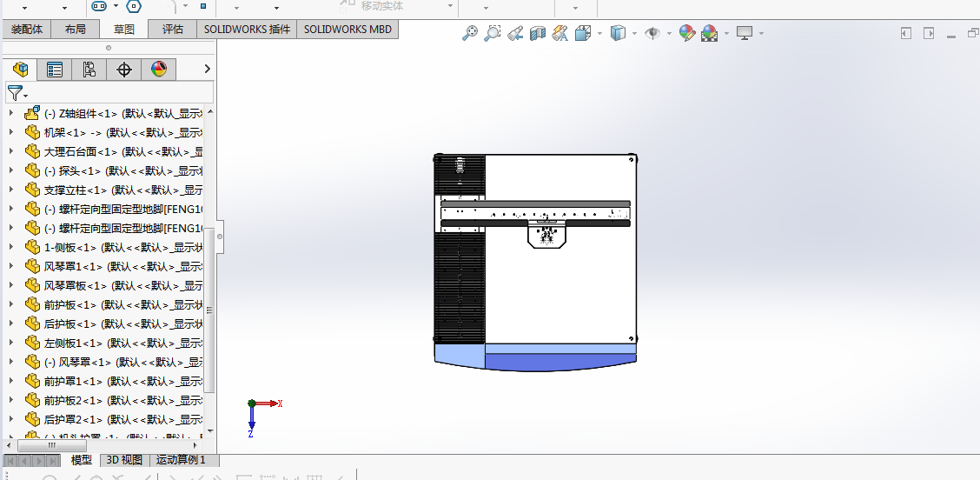Image resolution: width=980 pixels, height=480 pixels.
Task: Click the Z轴组件 subassembly icon
Action: (32, 113)
